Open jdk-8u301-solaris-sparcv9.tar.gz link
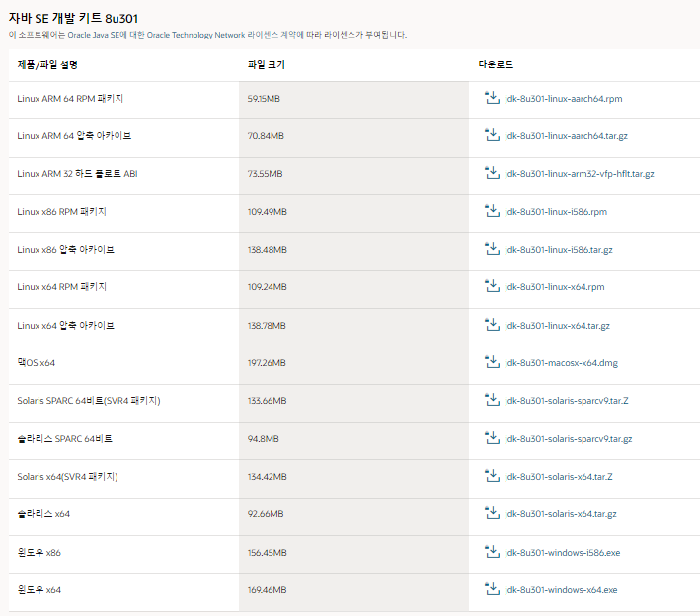The width and height of the screenshot is (700, 616). pos(569,438)
